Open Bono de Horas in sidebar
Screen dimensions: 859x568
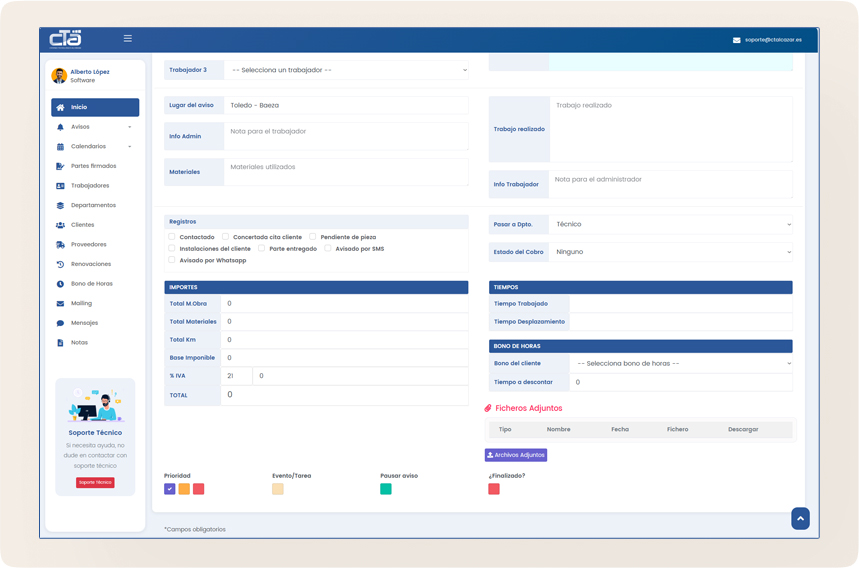(95, 284)
